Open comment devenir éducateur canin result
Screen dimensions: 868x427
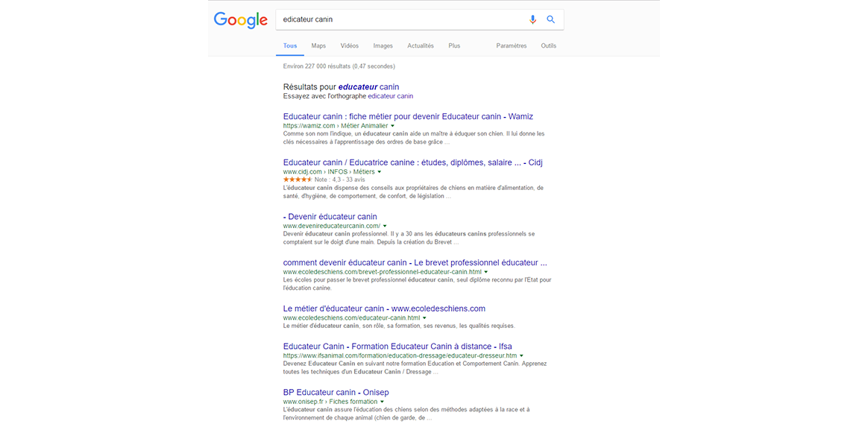415,263
